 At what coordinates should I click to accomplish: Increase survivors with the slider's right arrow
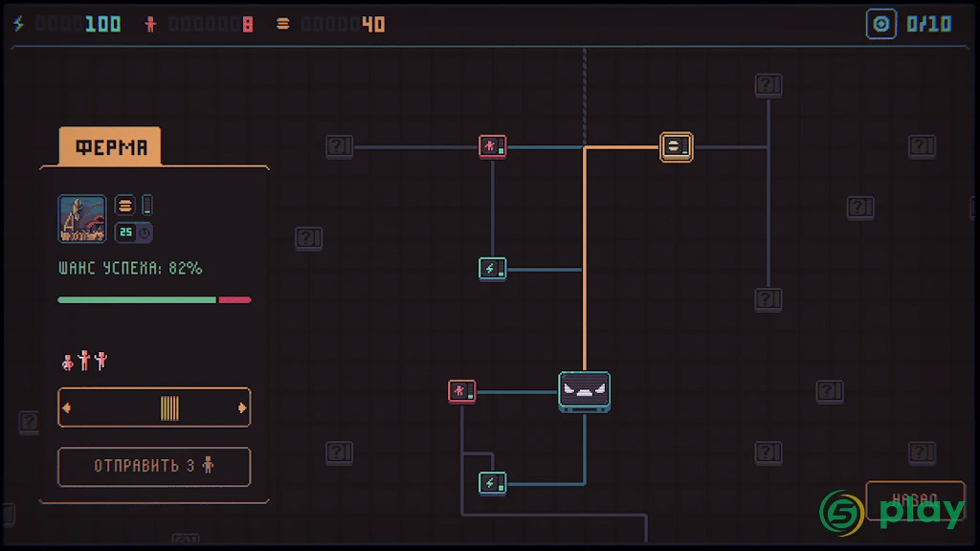[242, 408]
